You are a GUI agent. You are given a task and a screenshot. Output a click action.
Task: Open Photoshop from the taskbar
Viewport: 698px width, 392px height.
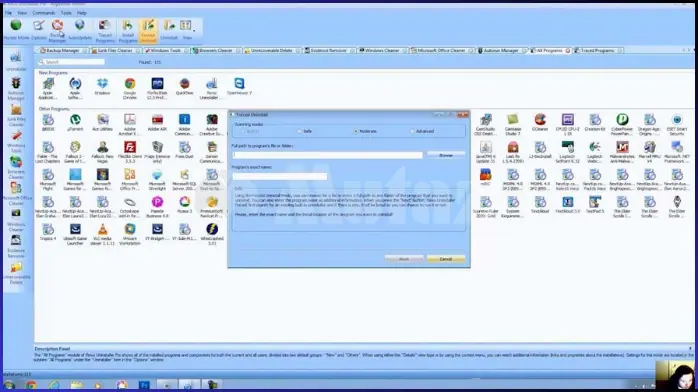point(144,385)
